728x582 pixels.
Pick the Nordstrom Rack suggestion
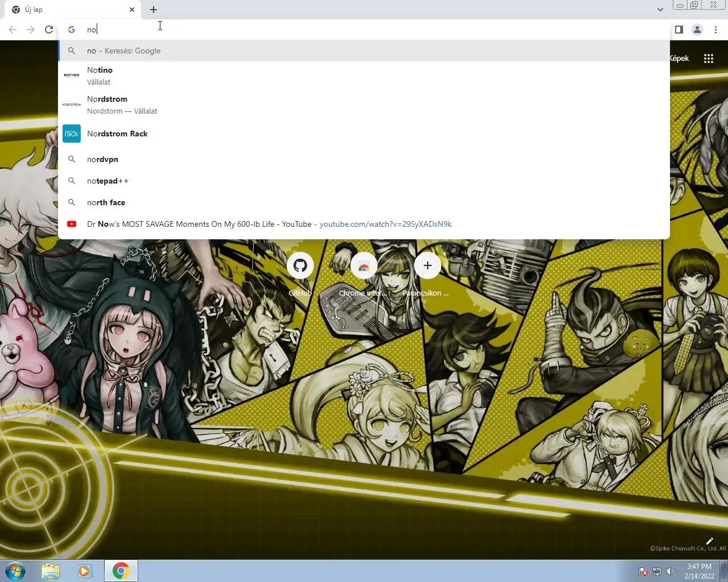tap(364, 134)
